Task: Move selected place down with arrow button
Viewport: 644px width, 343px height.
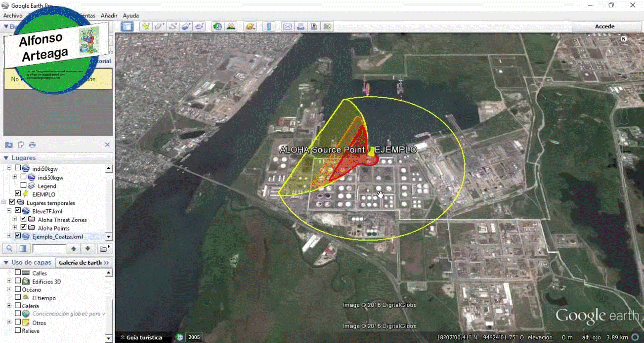Action: pyautogui.click(x=88, y=248)
